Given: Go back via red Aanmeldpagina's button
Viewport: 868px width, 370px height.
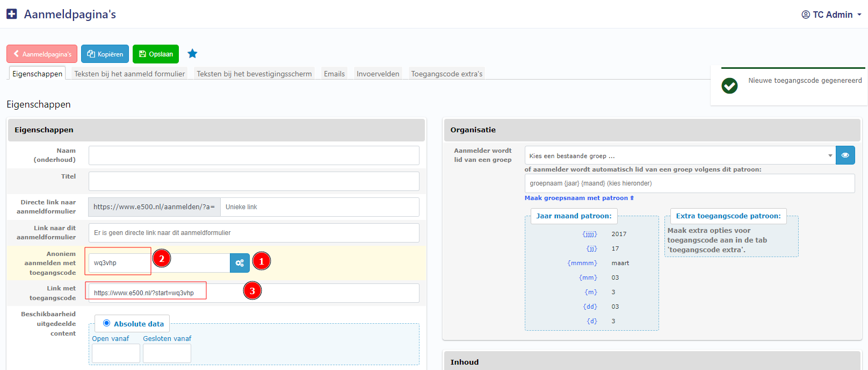Looking at the screenshot, I should tap(42, 54).
